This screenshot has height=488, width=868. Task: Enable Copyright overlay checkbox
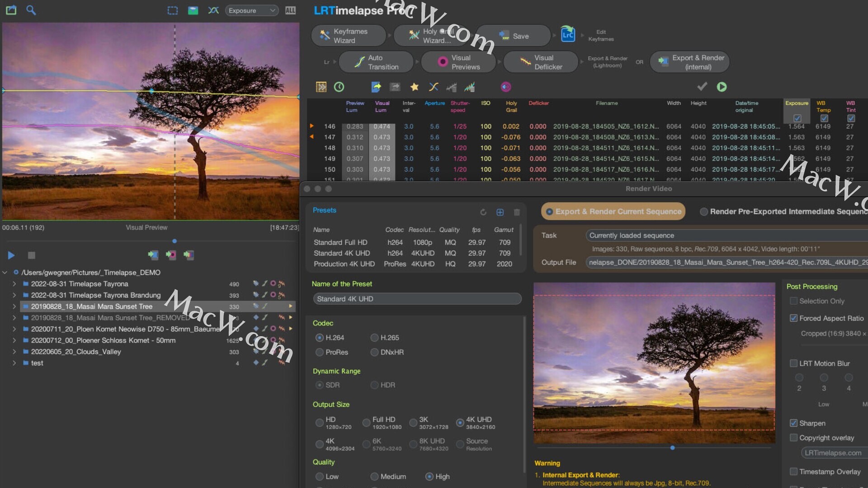coord(793,437)
